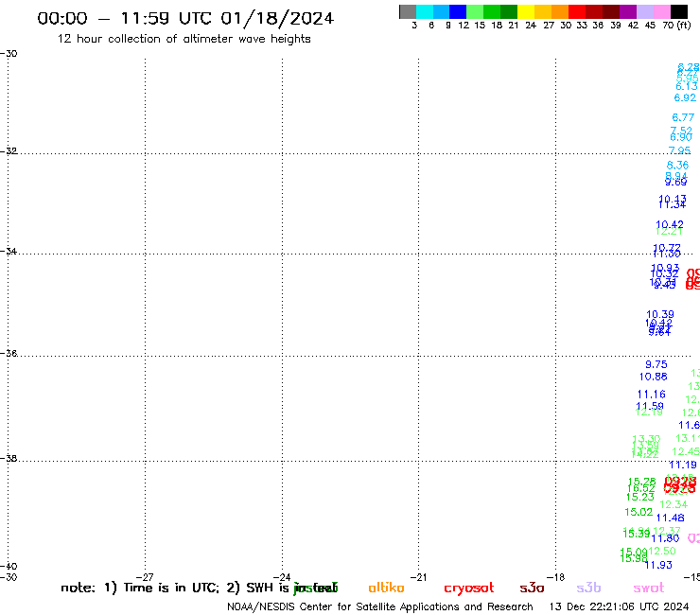The width and height of the screenshot is (700, 615).
Task: Click the 13.30 wave height value
Action: click(x=646, y=439)
